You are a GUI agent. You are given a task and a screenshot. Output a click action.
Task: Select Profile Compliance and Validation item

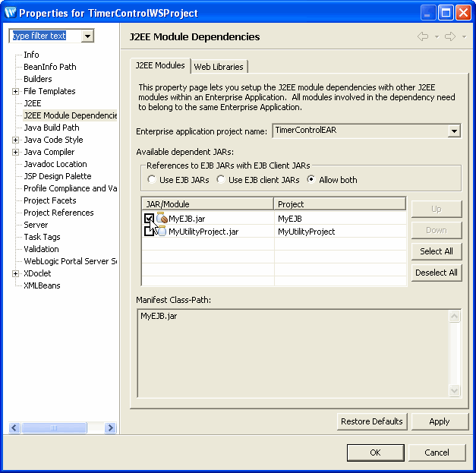[70, 188]
